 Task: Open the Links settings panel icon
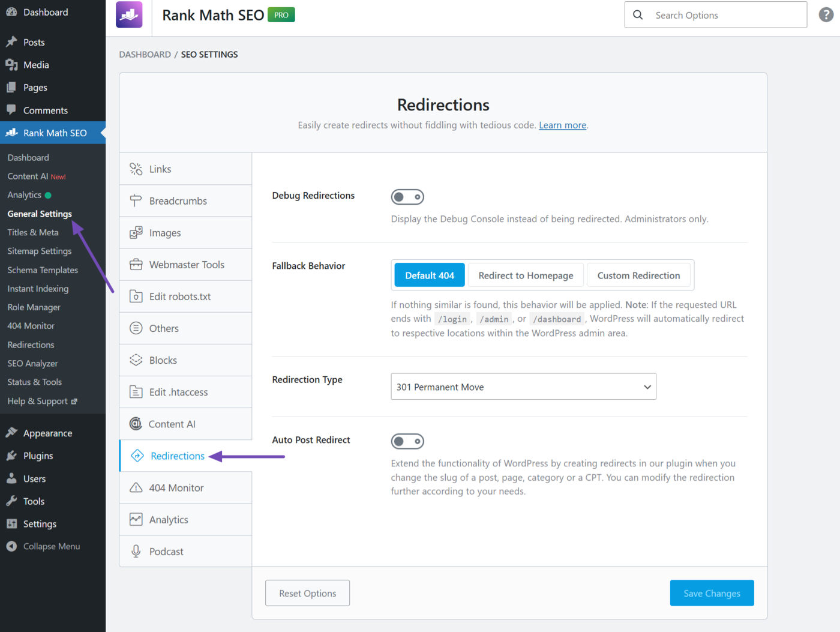click(x=136, y=169)
